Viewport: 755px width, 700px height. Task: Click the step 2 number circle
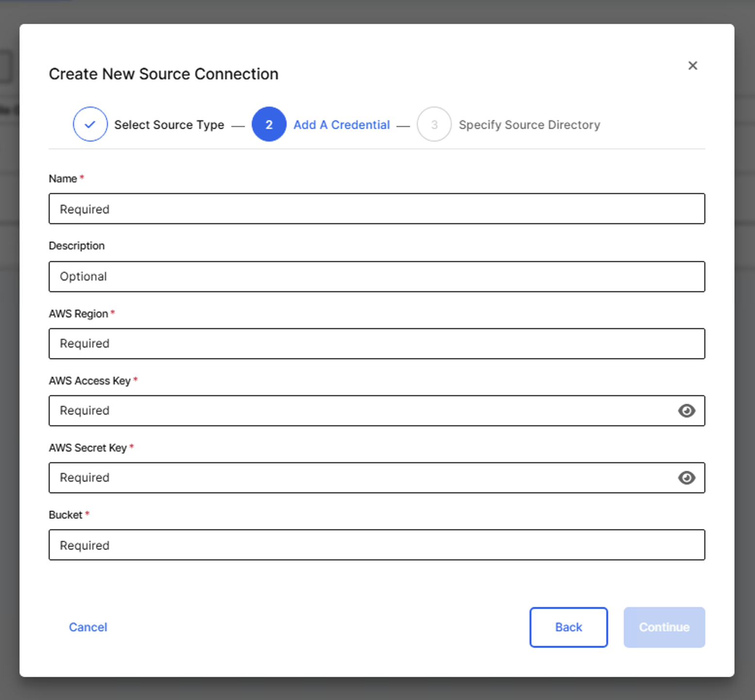click(269, 124)
